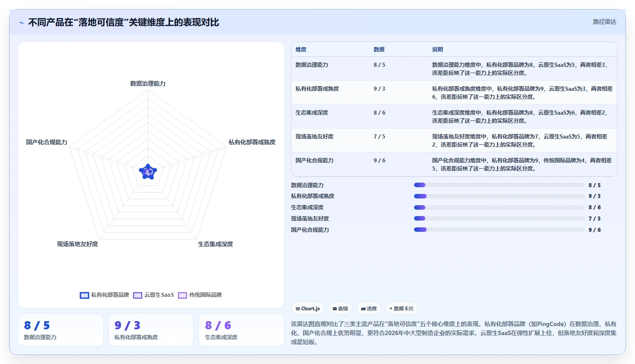Click the blue data polygon at the radar center
The height and width of the screenshot is (364, 635).
click(148, 171)
